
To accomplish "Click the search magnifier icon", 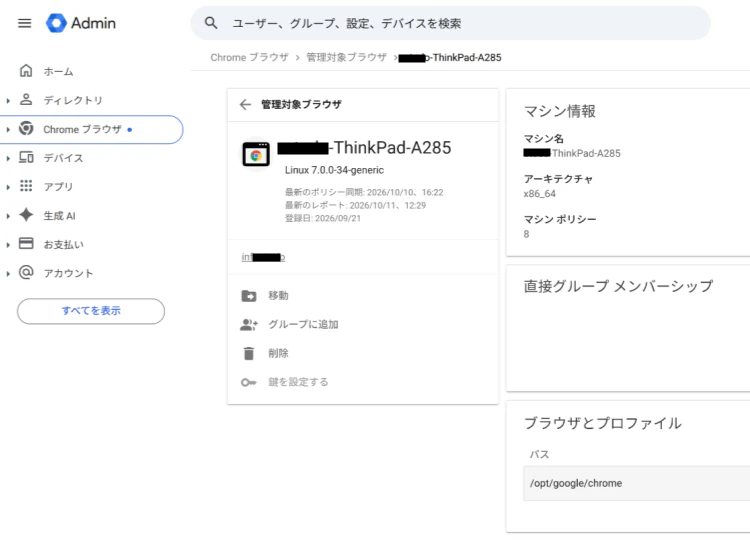I will 211,23.
